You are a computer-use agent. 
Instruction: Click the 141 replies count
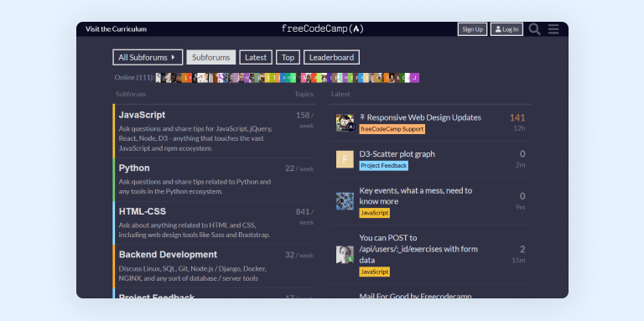(517, 118)
